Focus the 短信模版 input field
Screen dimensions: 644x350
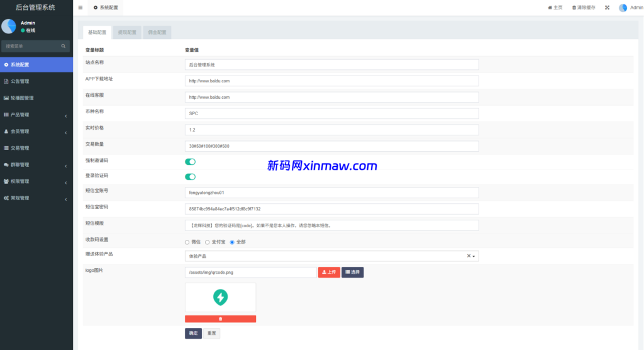[x=331, y=225]
